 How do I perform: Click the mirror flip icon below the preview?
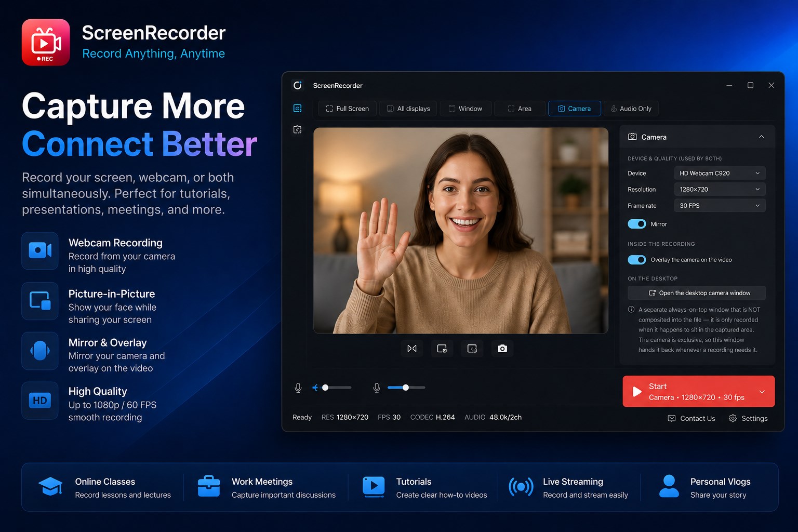[x=412, y=349]
